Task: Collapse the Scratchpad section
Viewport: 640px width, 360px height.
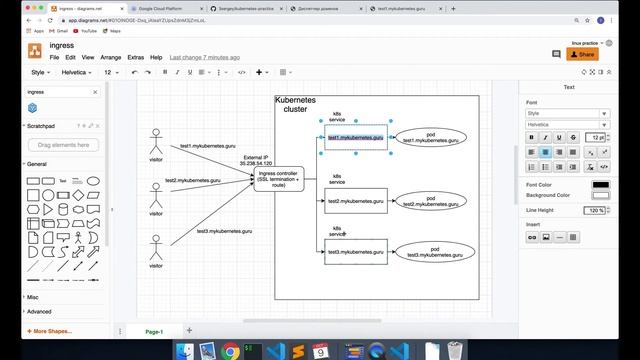Action: pos(40,126)
